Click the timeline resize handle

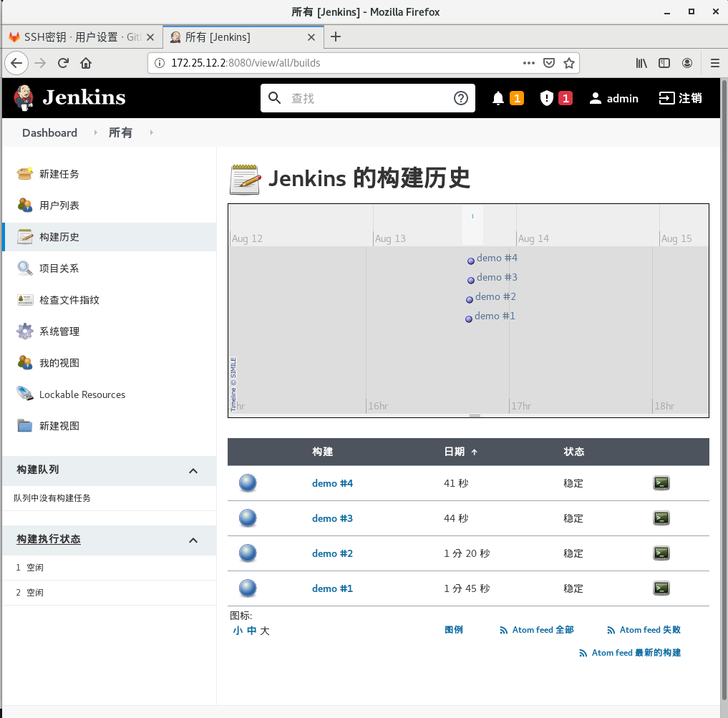click(475, 415)
